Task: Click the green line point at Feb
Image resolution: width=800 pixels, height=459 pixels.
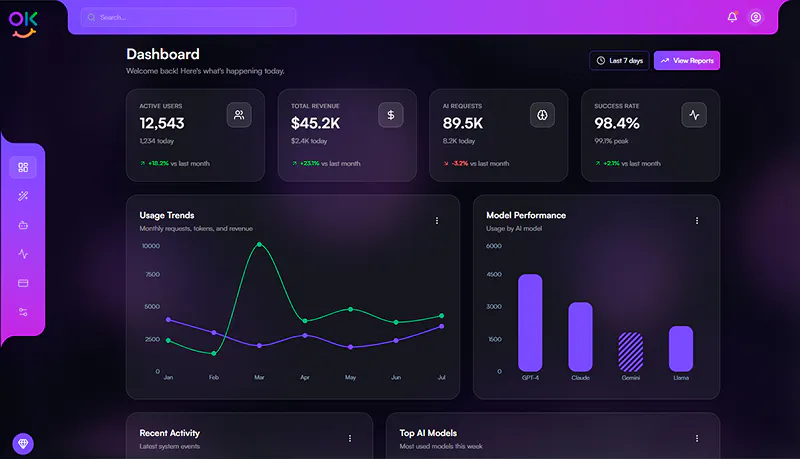Action: pos(214,353)
